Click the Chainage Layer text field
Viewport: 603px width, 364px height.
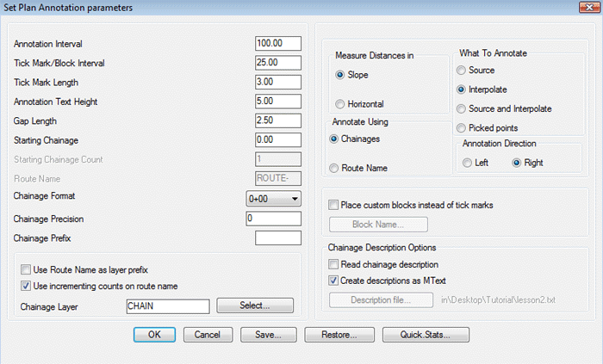click(x=167, y=305)
